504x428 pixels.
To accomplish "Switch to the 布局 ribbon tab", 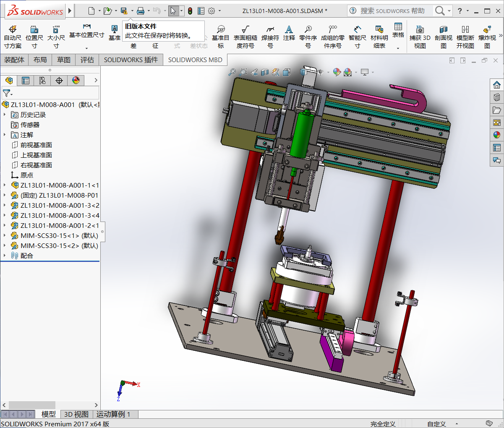I will (x=40, y=60).
